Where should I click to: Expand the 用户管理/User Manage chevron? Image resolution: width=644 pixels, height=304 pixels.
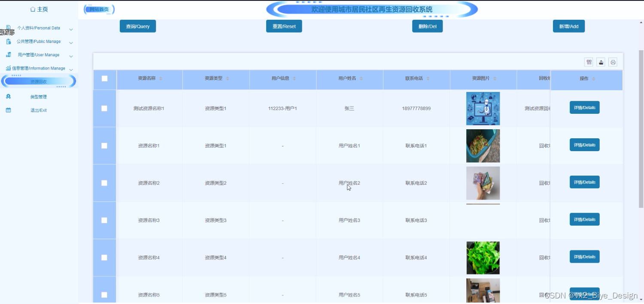[71, 56]
